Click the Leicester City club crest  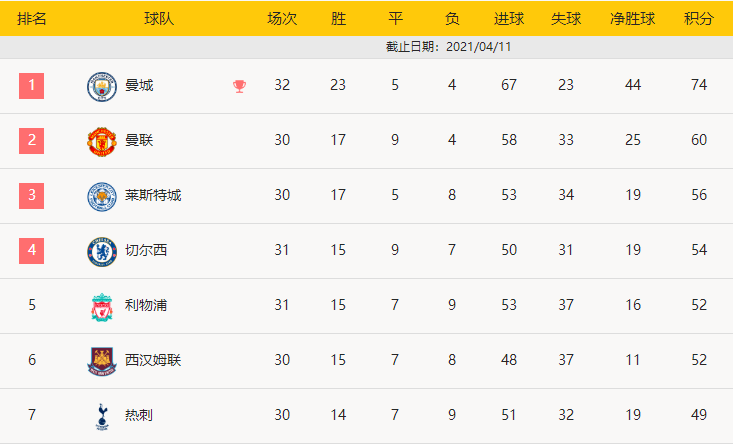tap(102, 196)
